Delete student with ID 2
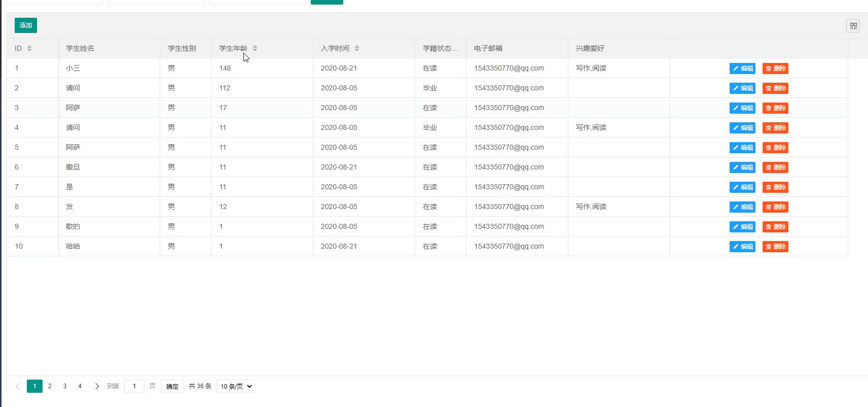Viewport: 868px width, 407px height. (775, 88)
